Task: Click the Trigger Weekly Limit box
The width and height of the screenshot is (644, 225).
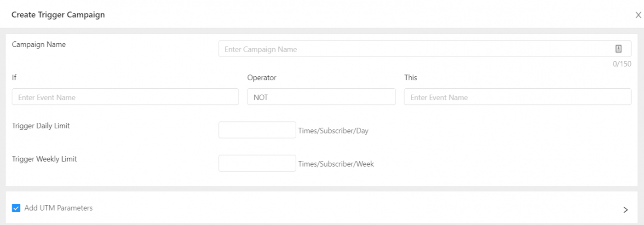Action: [257, 163]
